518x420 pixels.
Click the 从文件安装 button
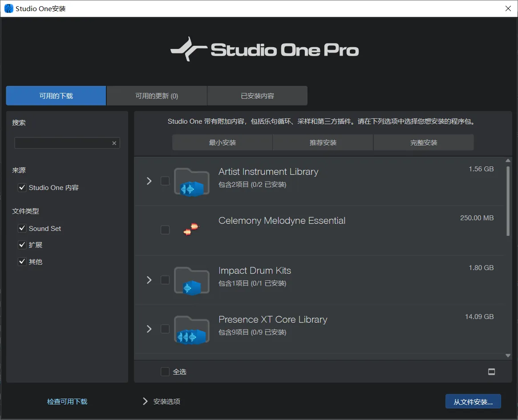coord(473,401)
